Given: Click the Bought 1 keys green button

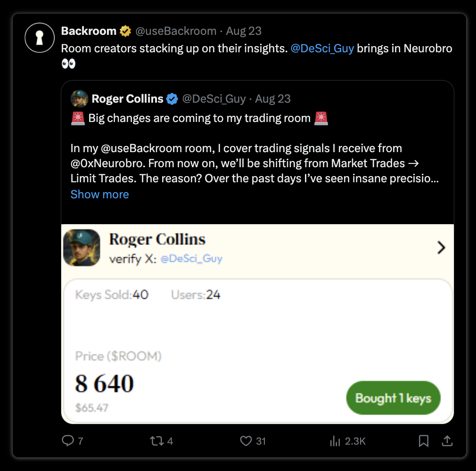Looking at the screenshot, I should (393, 398).
